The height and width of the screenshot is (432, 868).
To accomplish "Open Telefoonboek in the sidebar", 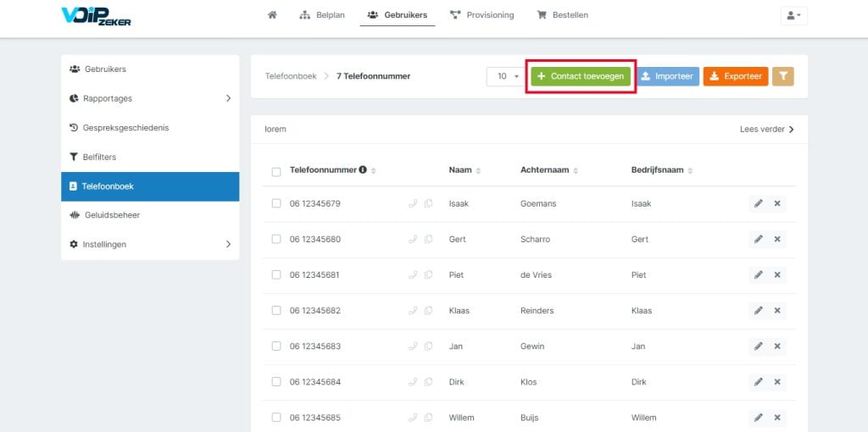I will [x=150, y=186].
